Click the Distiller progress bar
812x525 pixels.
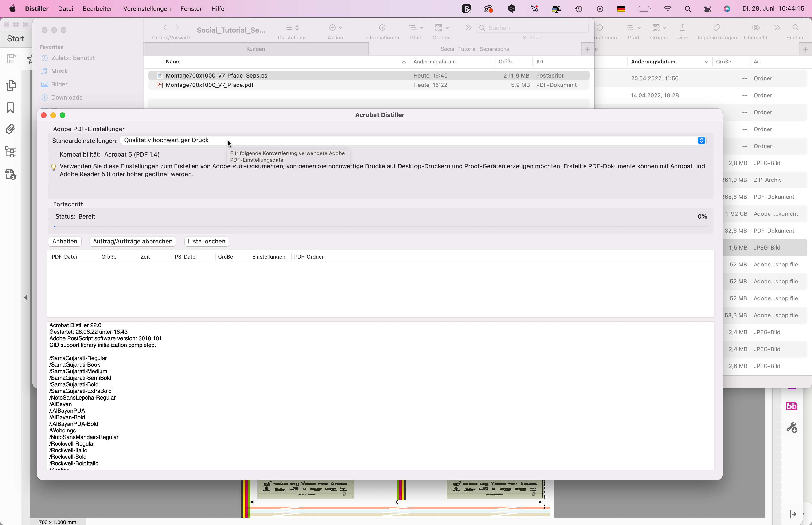380,226
